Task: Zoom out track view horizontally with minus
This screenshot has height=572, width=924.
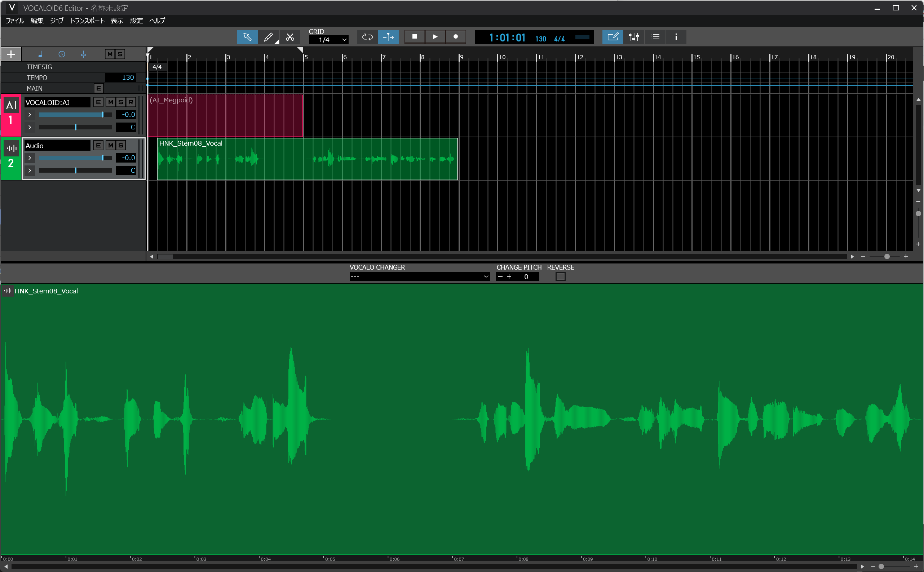Action: coord(863,257)
